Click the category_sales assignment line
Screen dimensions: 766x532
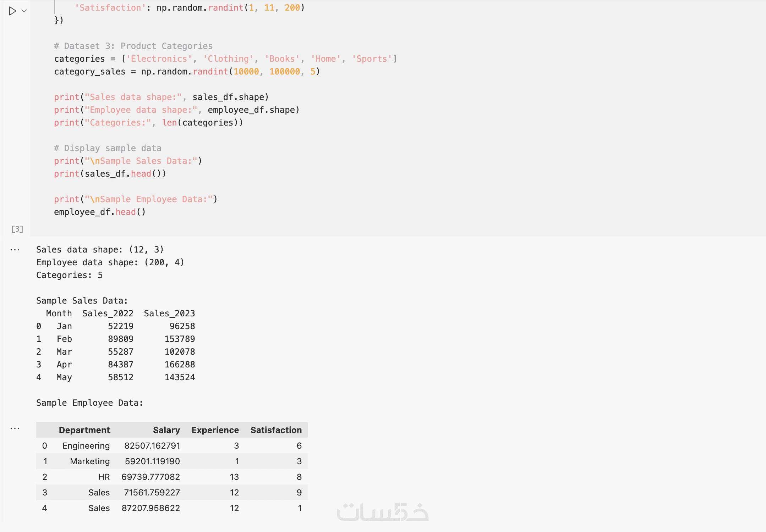(187, 72)
